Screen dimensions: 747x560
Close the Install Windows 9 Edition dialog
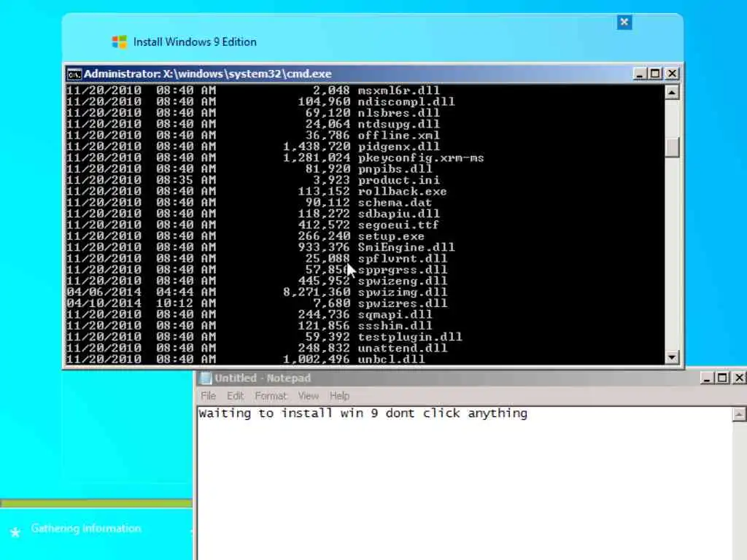[624, 23]
